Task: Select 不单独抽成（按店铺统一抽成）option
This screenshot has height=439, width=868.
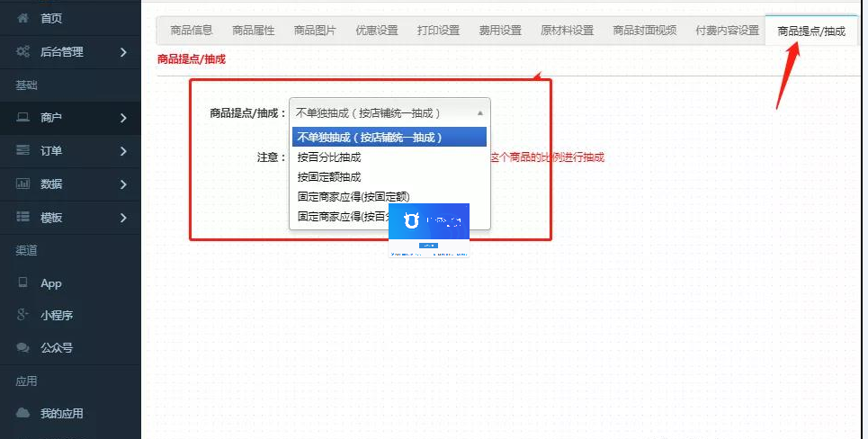Action: click(389, 138)
